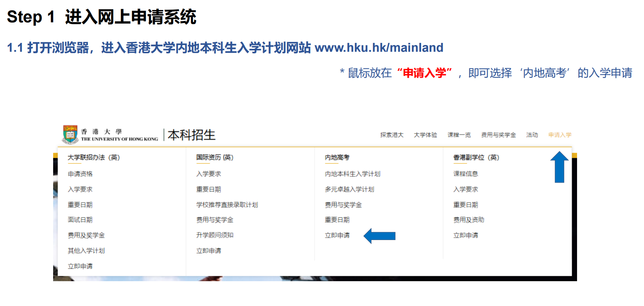The width and height of the screenshot is (644, 306).
Task: Click 立即申请 under 大学联招办法
Action: (80, 266)
